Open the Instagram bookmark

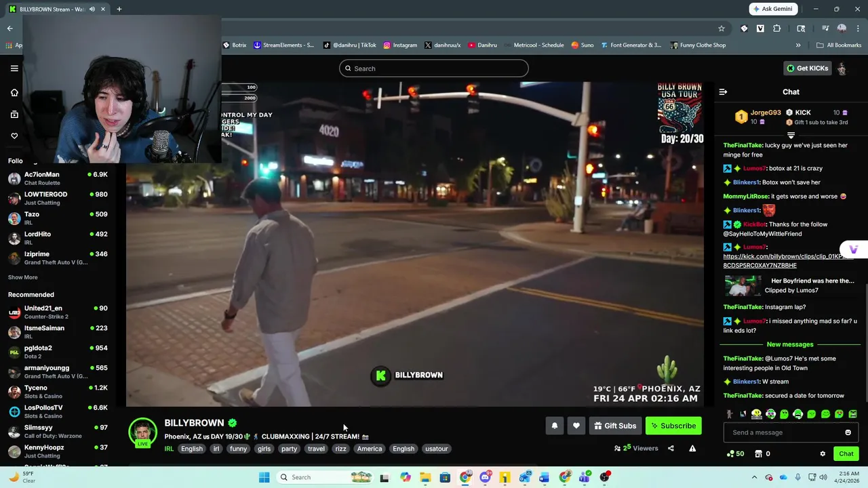400,45
